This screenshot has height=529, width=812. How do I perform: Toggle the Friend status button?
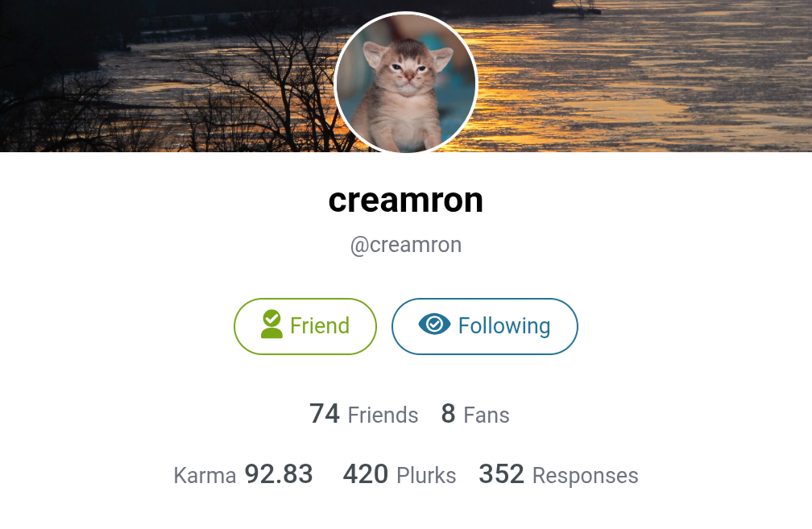tap(305, 326)
